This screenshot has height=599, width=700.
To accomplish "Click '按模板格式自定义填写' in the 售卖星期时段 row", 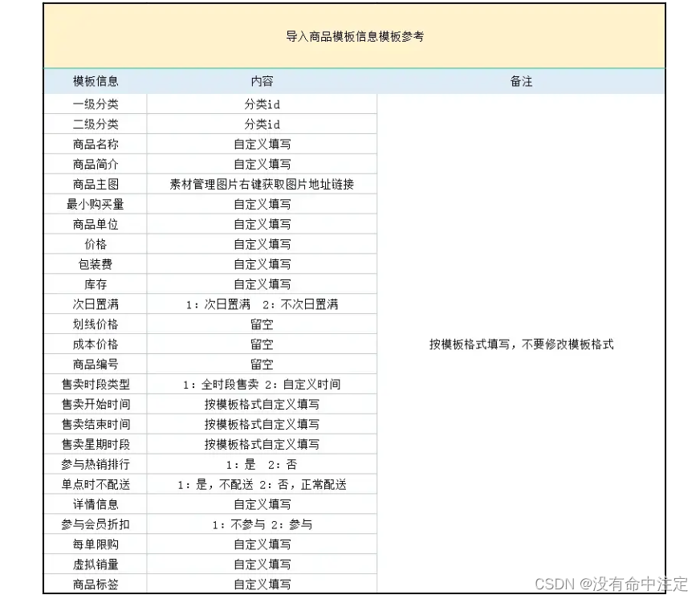I will [262, 445].
